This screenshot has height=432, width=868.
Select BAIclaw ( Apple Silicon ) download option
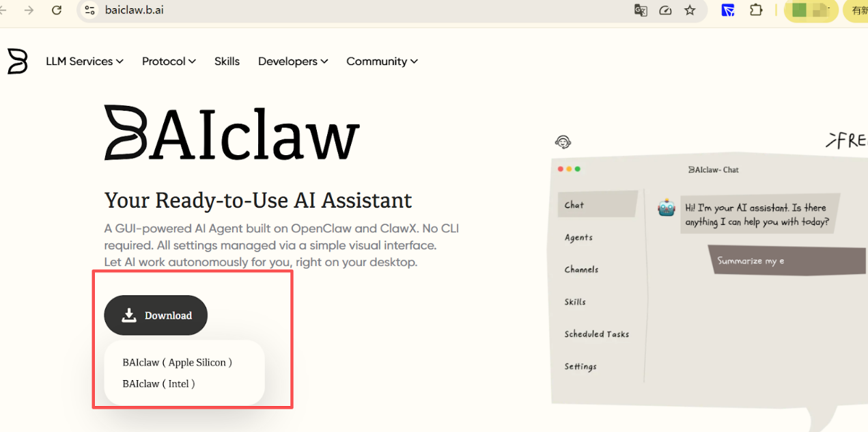pos(177,362)
